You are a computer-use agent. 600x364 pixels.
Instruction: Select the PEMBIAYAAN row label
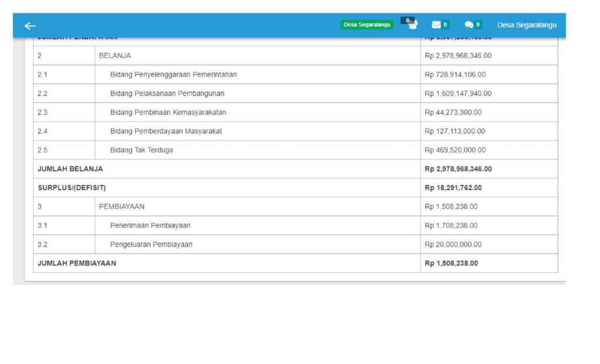122,207
